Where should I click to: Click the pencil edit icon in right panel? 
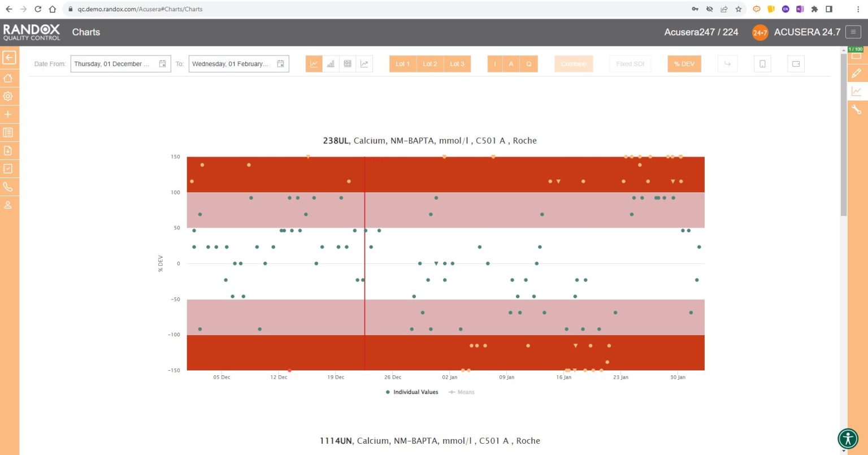pyautogui.click(x=857, y=73)
